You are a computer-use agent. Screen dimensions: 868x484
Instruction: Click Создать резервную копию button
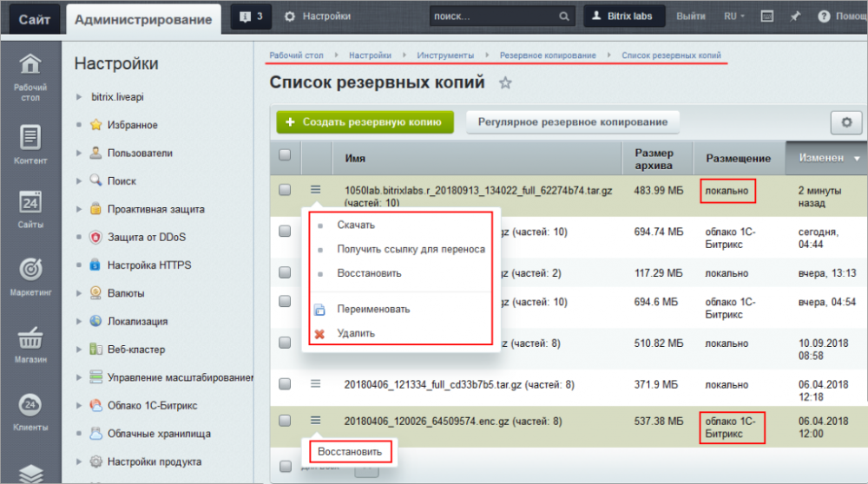click(365, 122)
